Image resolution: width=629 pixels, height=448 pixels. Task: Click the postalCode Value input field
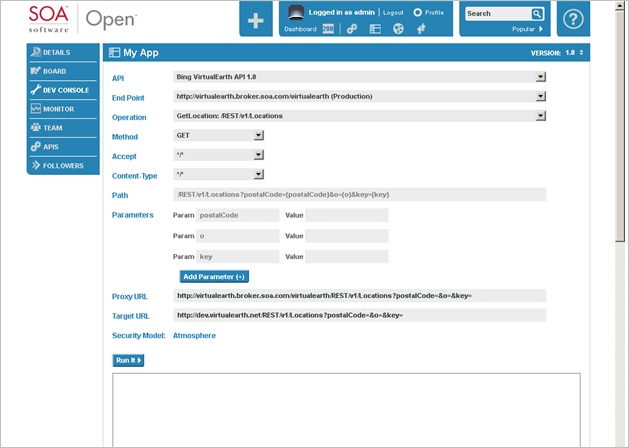click(346, 215)
